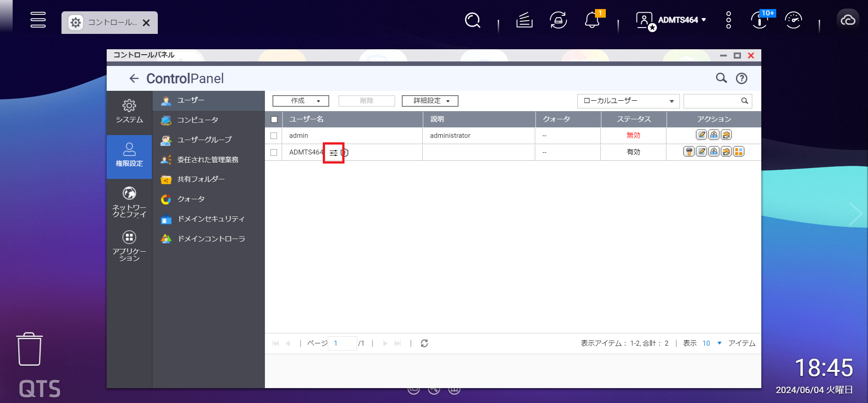Screen dimensions: 868x403
Task: Click the next desktop page arrow
Action: click(x=855, y=214)
